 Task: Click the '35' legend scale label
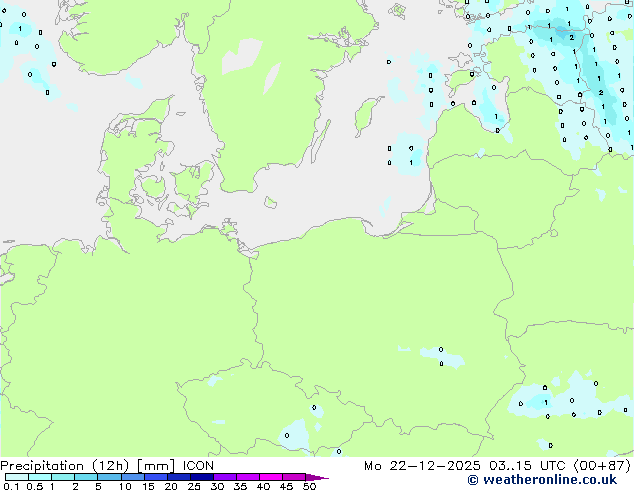coord(240,486)
